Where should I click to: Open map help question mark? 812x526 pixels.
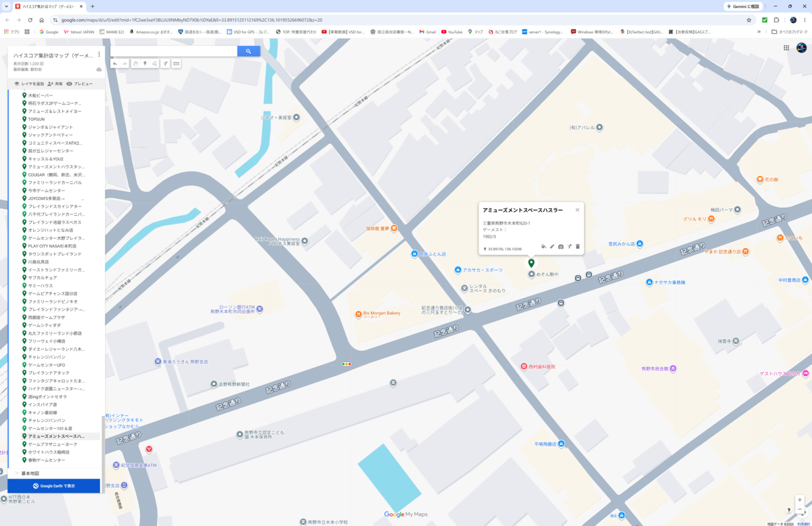pyautogui.click(x=789, y=510)
